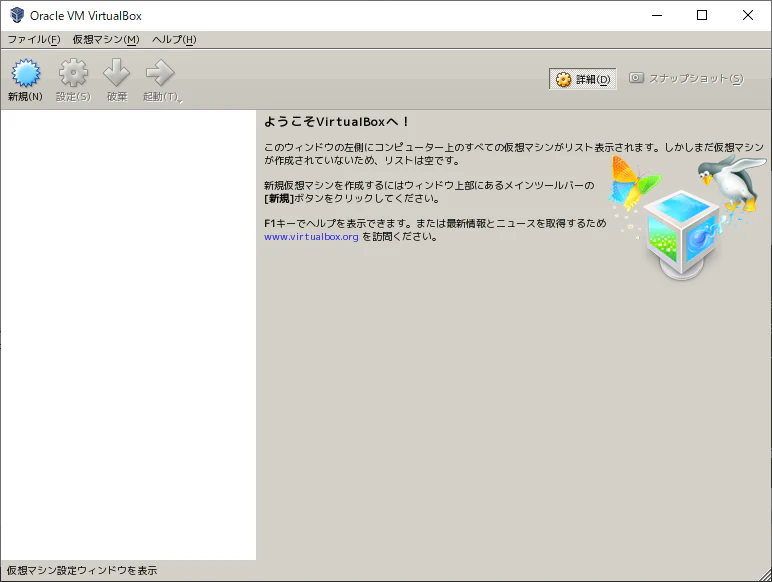
Task: Click the ようこそVirtualBoxへ！ heading
Action: (x=336, y=122)
